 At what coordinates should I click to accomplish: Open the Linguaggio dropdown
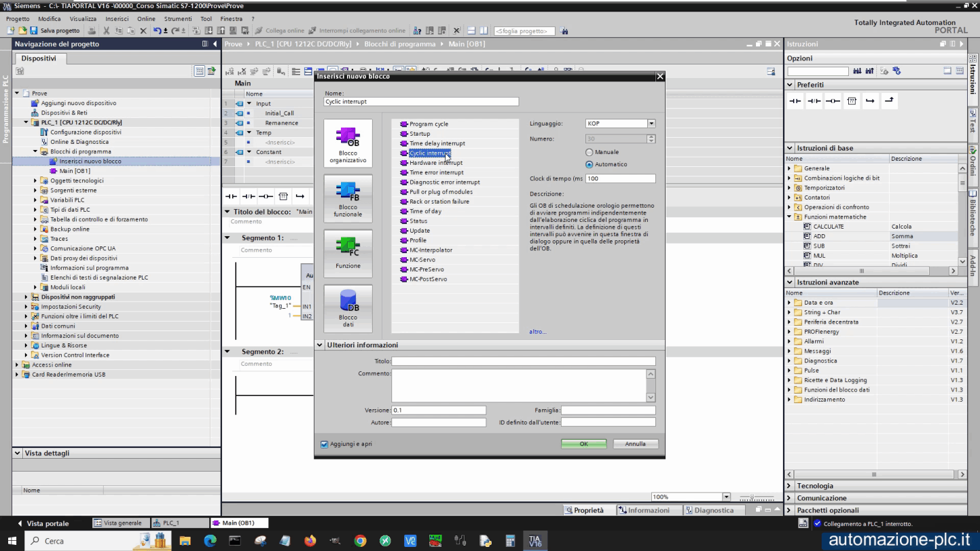pos(651,123)
